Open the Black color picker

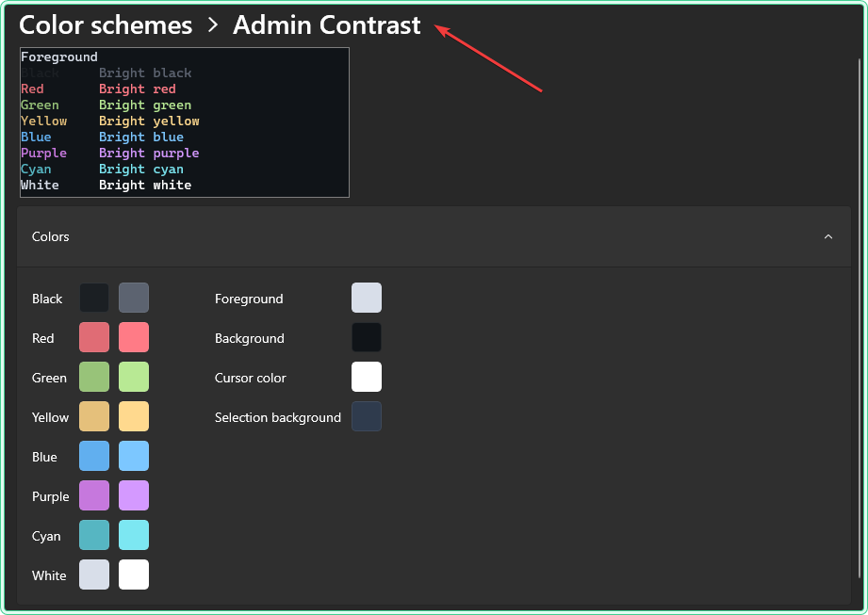[93, 298]
